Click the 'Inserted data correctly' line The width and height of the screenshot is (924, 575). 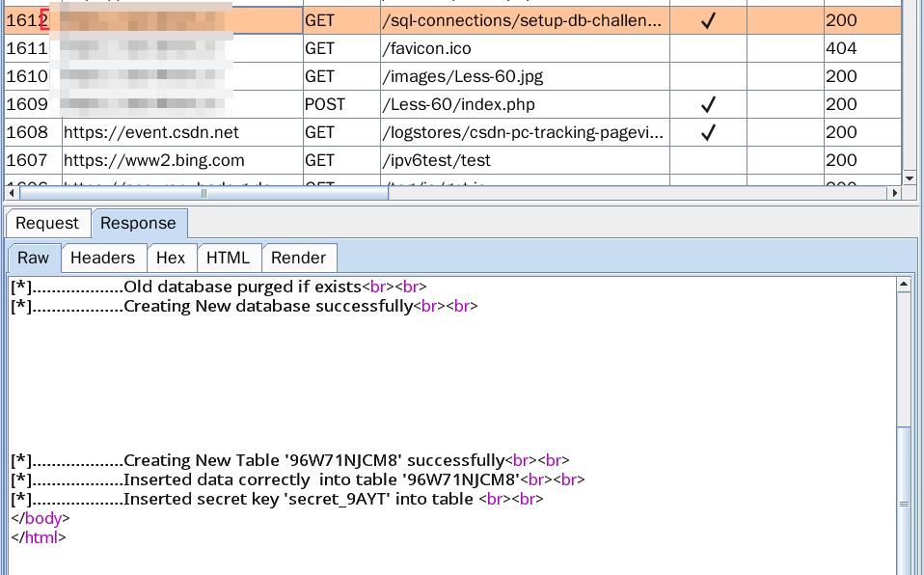pyautogui.click(x=298, y=479)
